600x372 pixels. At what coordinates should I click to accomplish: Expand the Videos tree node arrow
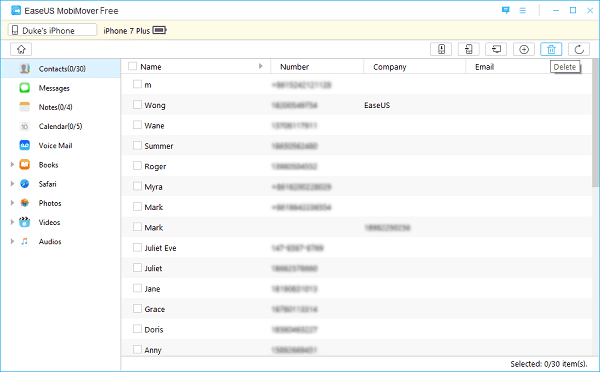coord(12,222)
